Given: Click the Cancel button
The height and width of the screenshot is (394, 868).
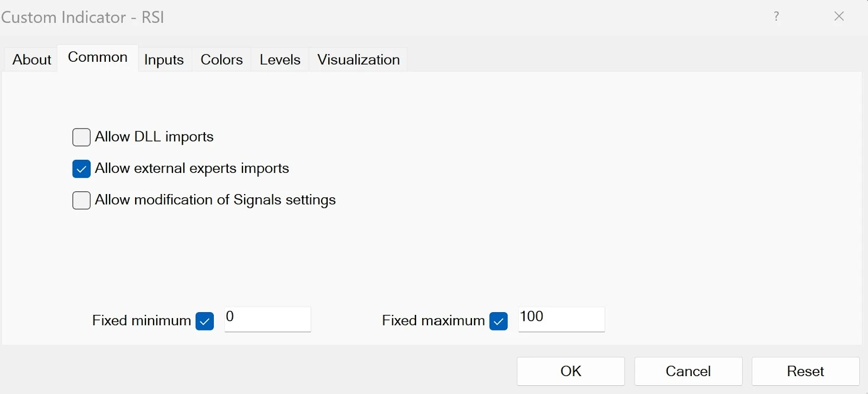Looking at the screenshot, I should tap(688, 371).
